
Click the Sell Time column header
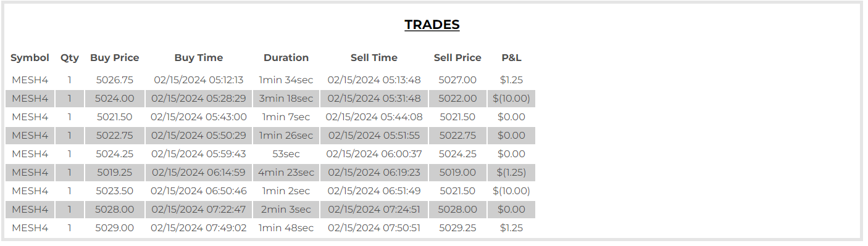pyautogui.click(x=374, y=58)
